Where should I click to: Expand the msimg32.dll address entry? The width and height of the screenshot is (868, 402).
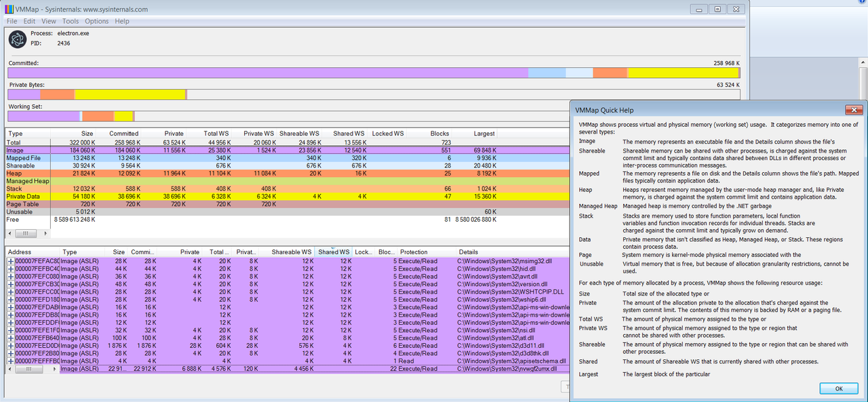(x=10, y=261)
